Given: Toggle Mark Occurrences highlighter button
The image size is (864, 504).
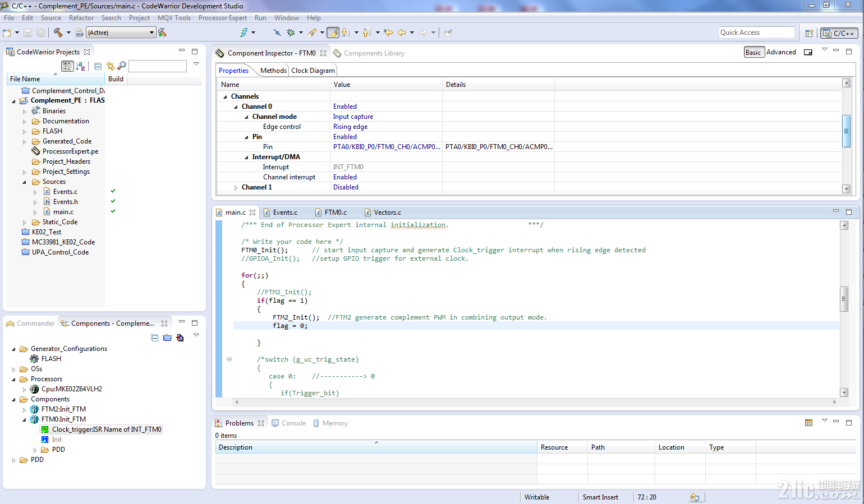Looking at the screenshot, I should click(x=333, y=33).
